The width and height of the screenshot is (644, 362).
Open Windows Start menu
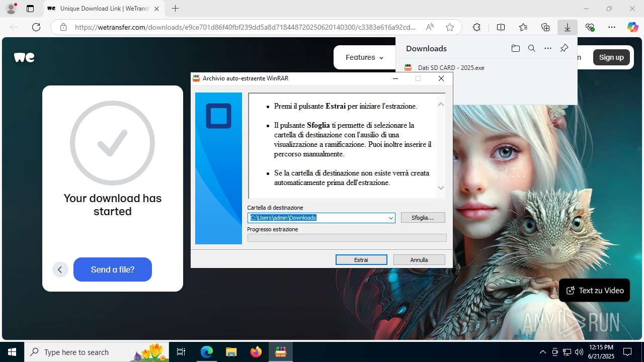pos(12,352)
